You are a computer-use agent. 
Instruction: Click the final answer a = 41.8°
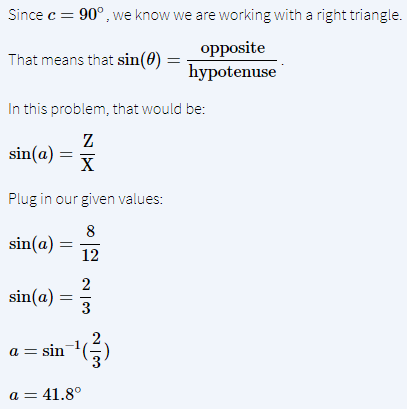(45, 395)
